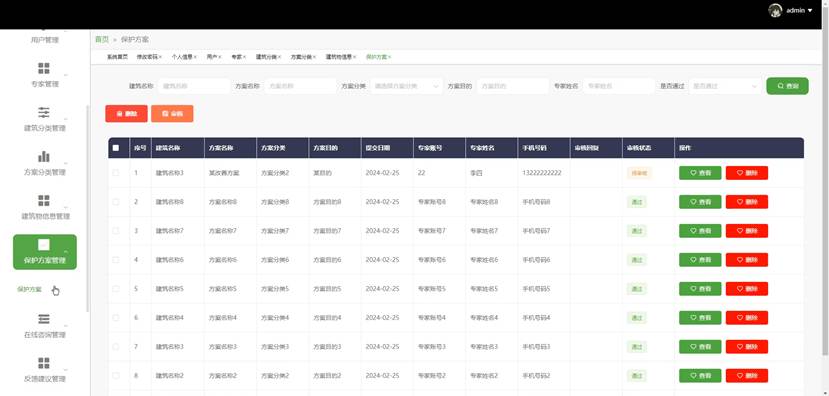Tick the checkbox for row 1 建筑名称3
This screenshot has width=829, height=396.
[x=116, y=173]
